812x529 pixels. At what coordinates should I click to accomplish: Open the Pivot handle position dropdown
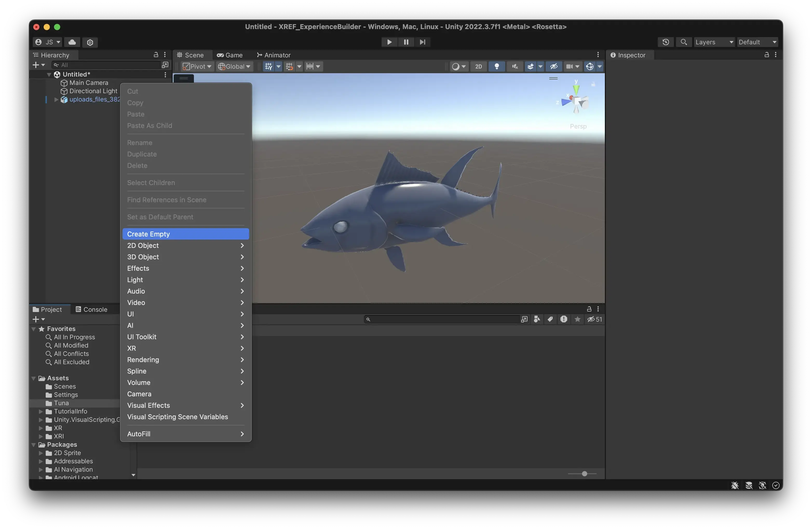(x=197, y=66)
